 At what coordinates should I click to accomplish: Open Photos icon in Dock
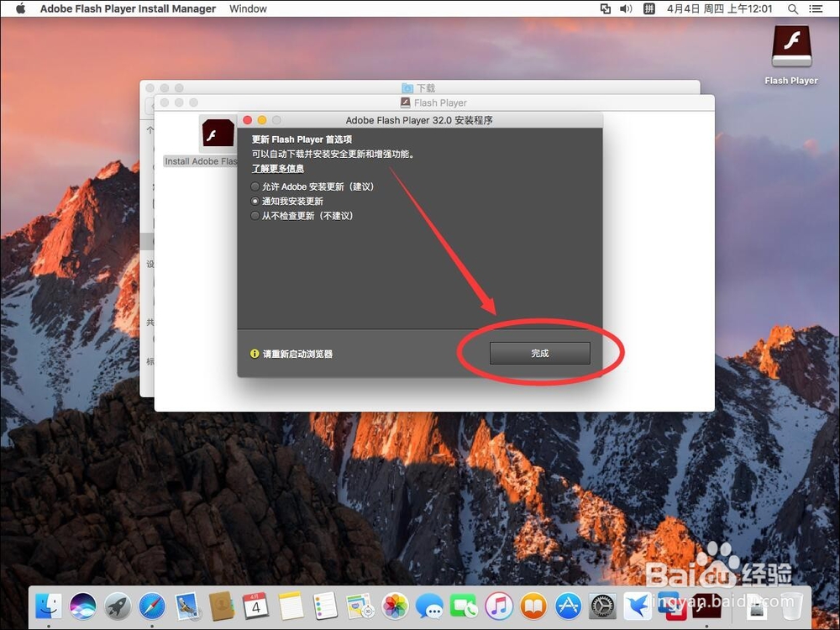pos(395,606)
